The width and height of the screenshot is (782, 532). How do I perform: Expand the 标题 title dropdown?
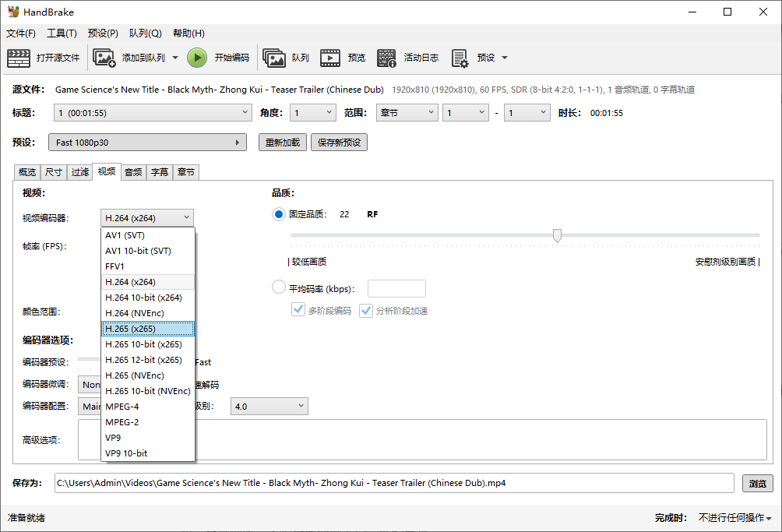153,113
